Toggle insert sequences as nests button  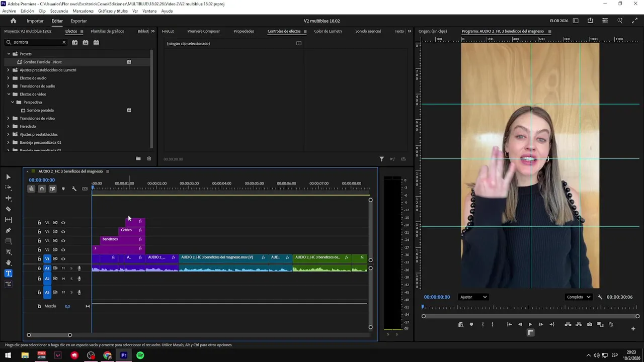(31, 189)
